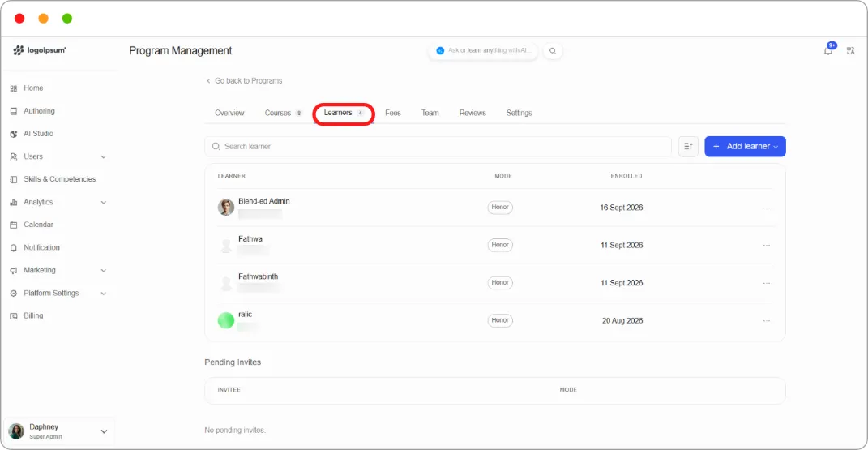This screenshot has height=450, width=868.
Task: Click the Honor badge for Fathwabinth
Action: 500,283
